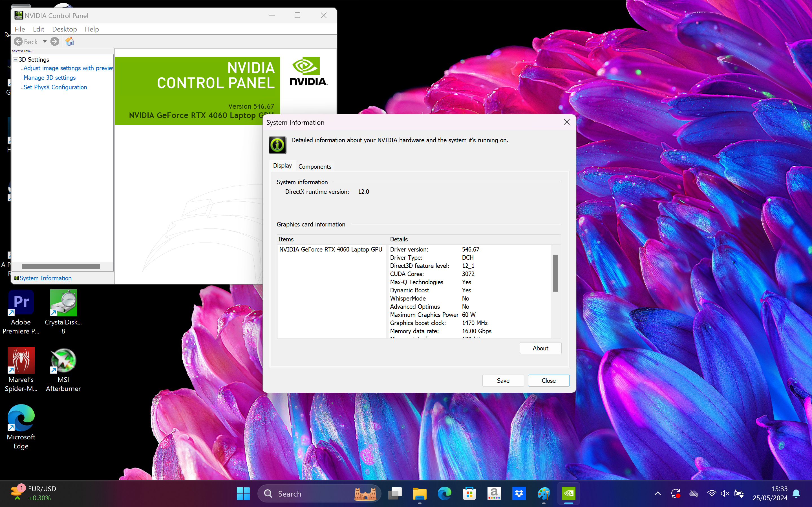Click the Home icon in NVIDIA toolbar
The height and width of the screenshot is (507, 812).
coord(69,42)
